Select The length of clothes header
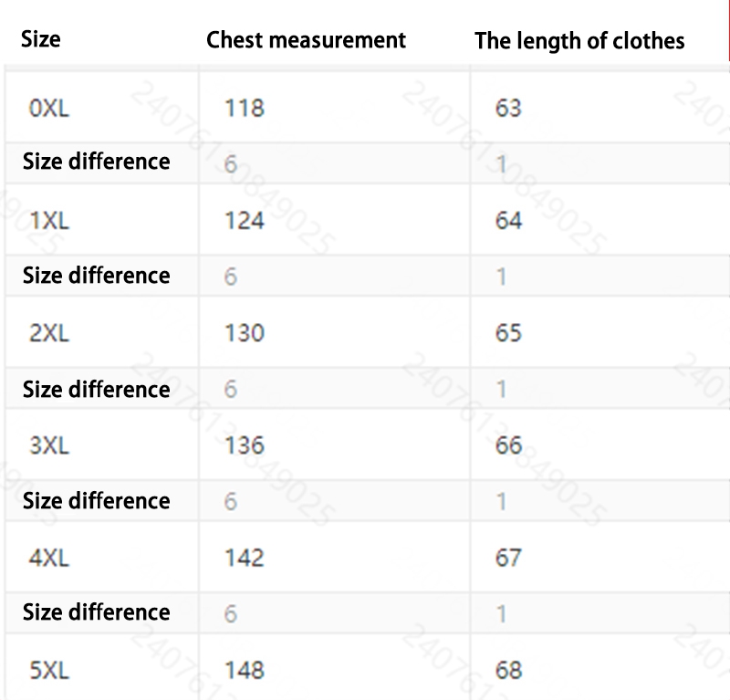Screen dimensions: 730x700 point(579,41)
